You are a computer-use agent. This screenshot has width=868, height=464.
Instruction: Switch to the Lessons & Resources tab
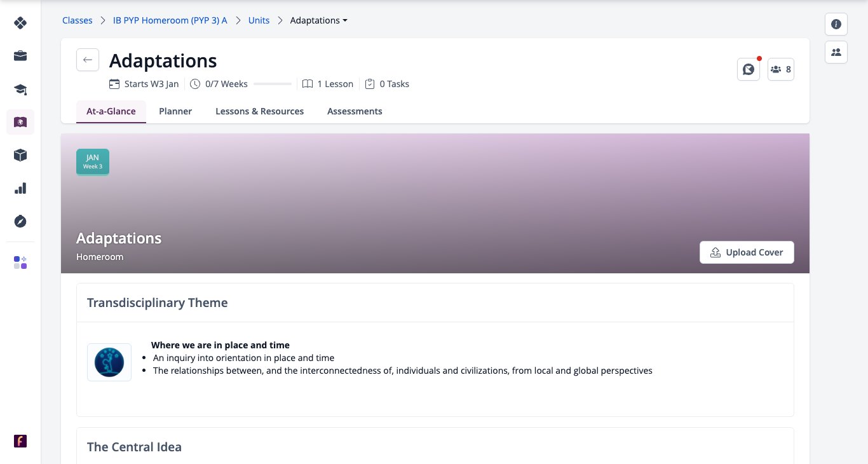pos(259,111)
